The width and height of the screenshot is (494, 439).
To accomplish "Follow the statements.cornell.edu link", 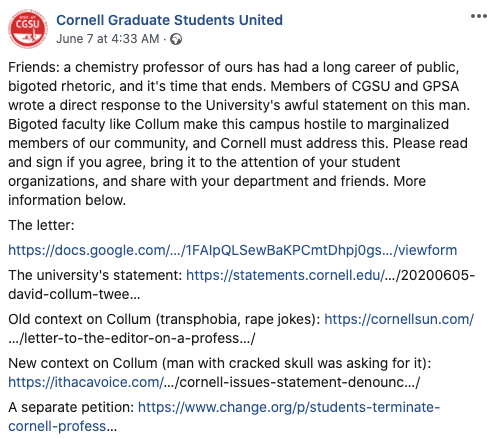I will (285, 275).
